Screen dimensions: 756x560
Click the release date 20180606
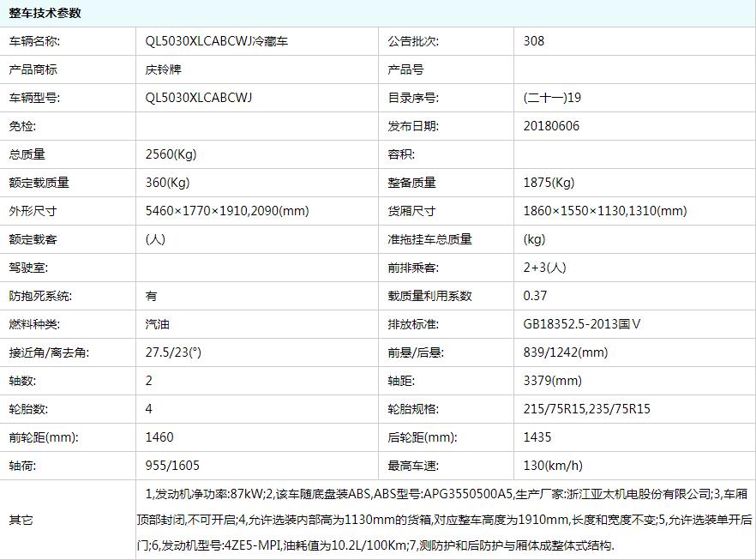(x=551, y=126)
